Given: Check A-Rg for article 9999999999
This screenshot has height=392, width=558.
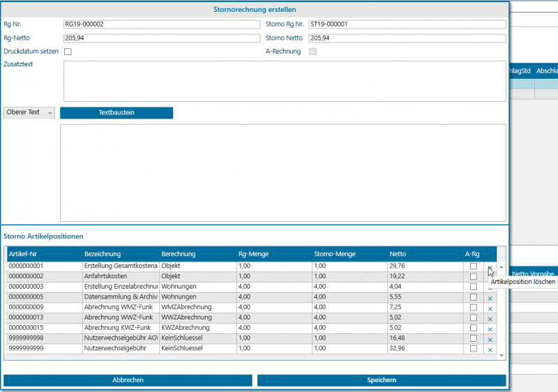Looking at the screenshot, I should pyautogui.click(x=474, y=349).
